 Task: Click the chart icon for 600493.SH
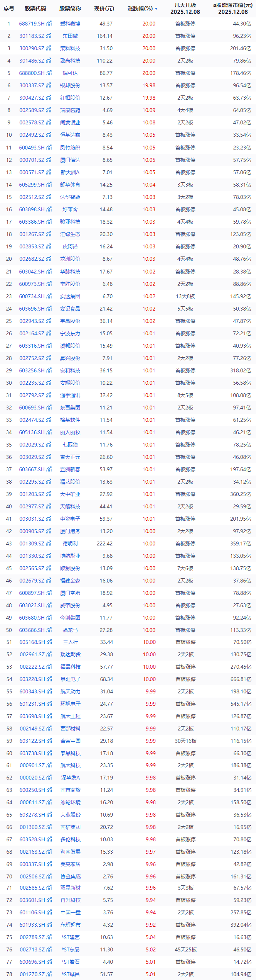pyautogui.click(x=49, y=148)
